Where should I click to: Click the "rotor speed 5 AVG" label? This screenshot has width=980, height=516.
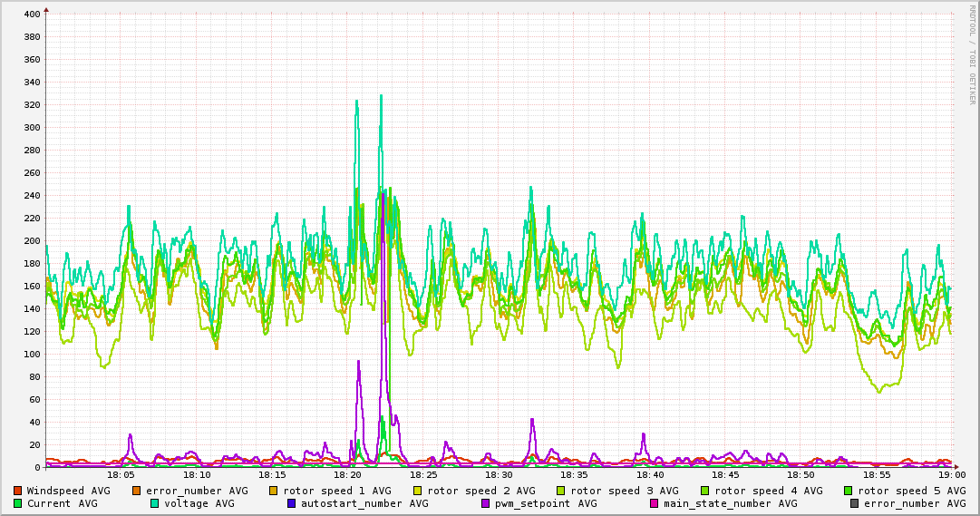(912, 491)
